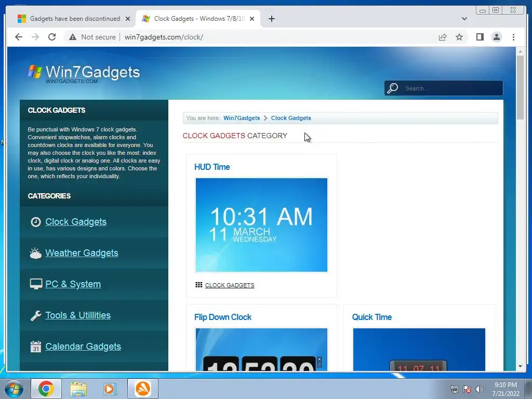Screen dimensions: 532x399
Task: Click the calendar icon beside Calendar Gadgets
Action: tap(36, 347)
